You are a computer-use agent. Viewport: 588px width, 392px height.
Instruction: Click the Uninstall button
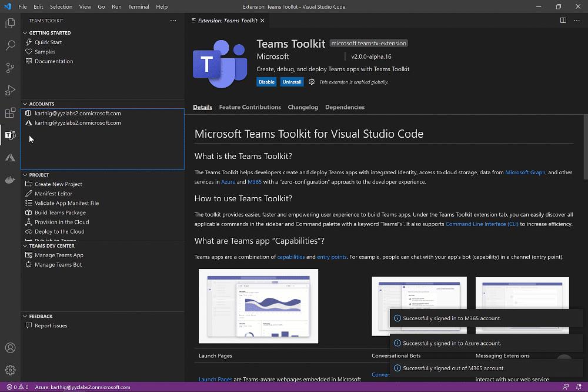click(292, 82)
